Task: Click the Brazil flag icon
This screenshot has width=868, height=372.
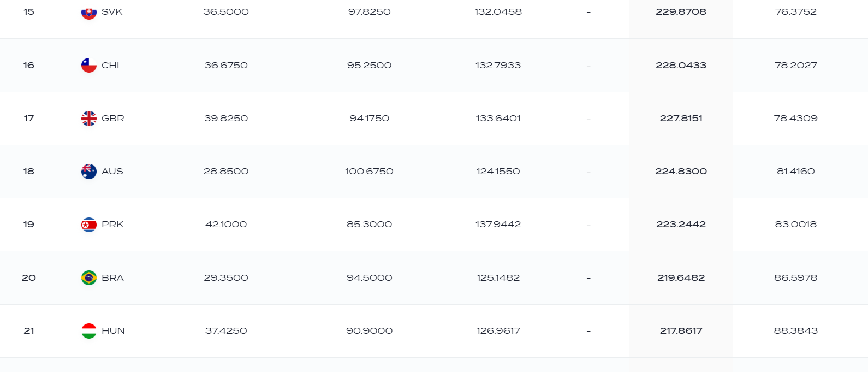Action: (x=89, y=277)
